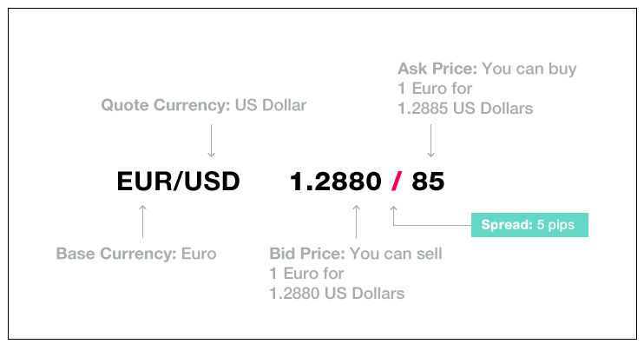Click the '5 pips' text in badge
This screenshot has width=644, height=344.
(x=555, y=225)
